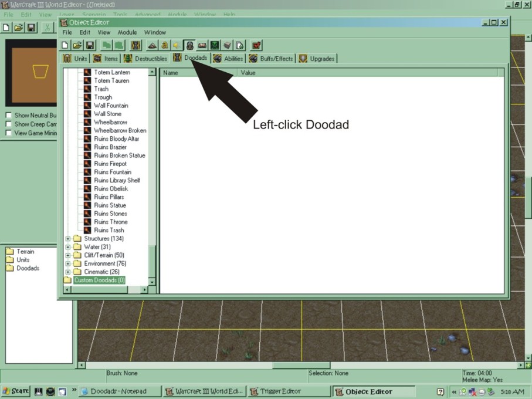Screen dimensions: 532x399
Task: Select Wheelbarrow Broken doodad
Action: pos(120,130)
